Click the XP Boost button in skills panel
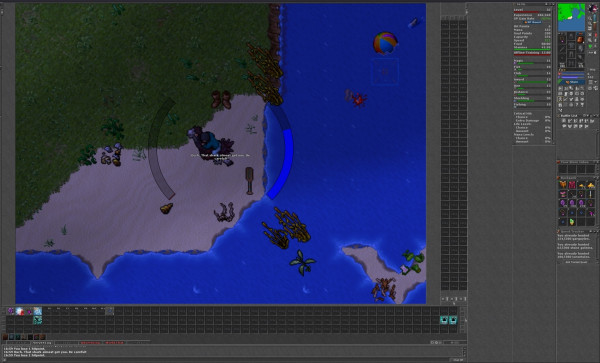The height and width of the screenshot is (363, 600). tap(532, 22)
